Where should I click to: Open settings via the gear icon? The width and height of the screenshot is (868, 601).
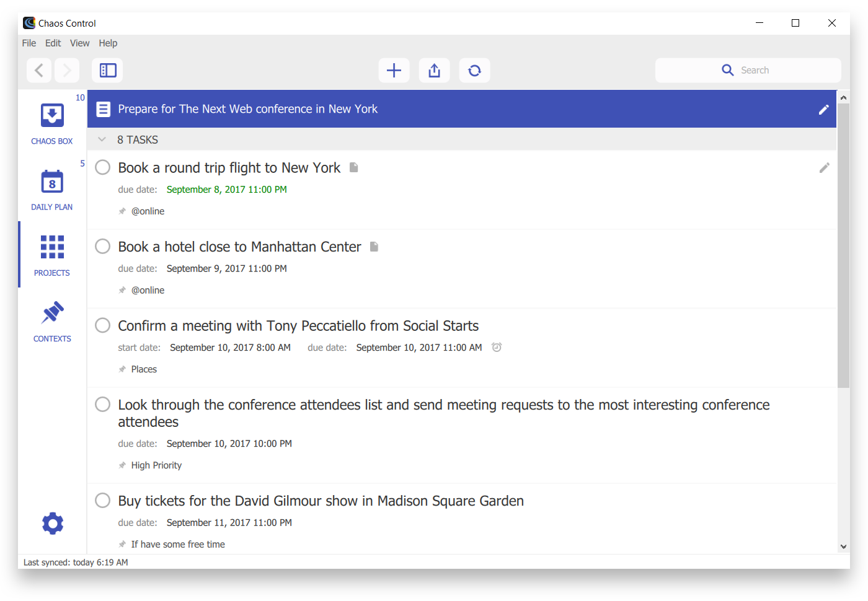[53, 524]
